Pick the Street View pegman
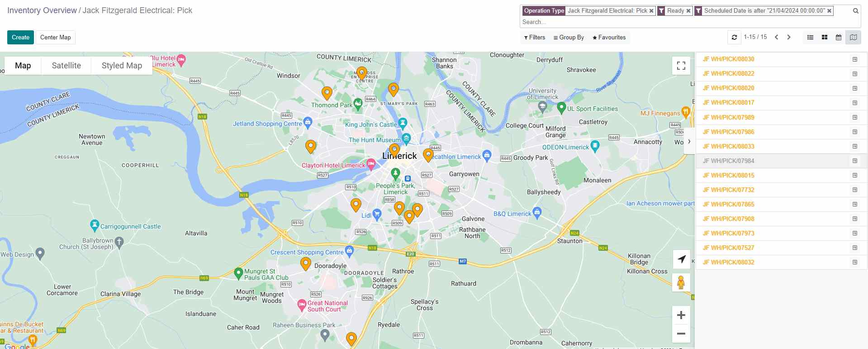This screenshot has height=349, width=868. [x=681, y=282]
